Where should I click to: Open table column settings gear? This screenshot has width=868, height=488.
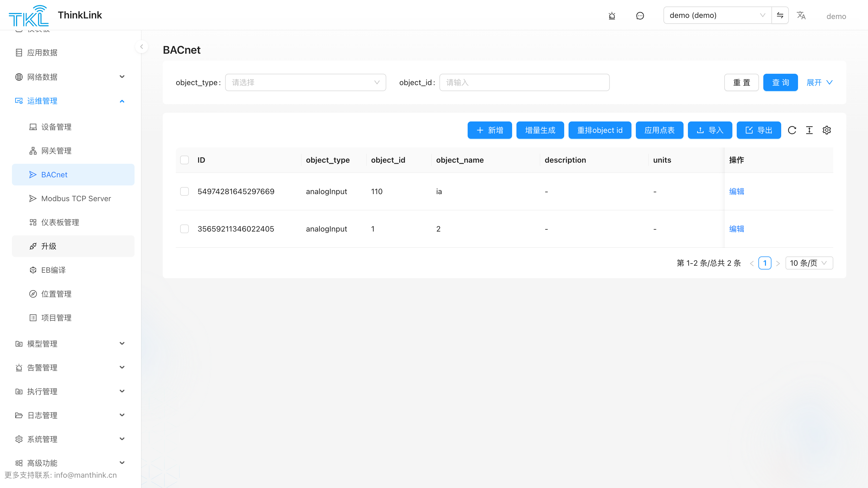(x=826, y=130)
